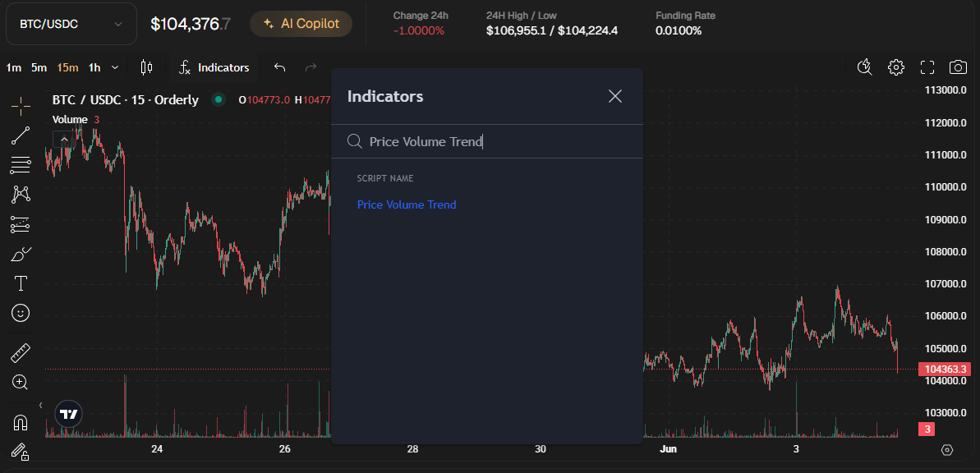Screen dimensions: 980x473
Task: Select the crosshair cursor tool
Action: [x=21, y=105]
